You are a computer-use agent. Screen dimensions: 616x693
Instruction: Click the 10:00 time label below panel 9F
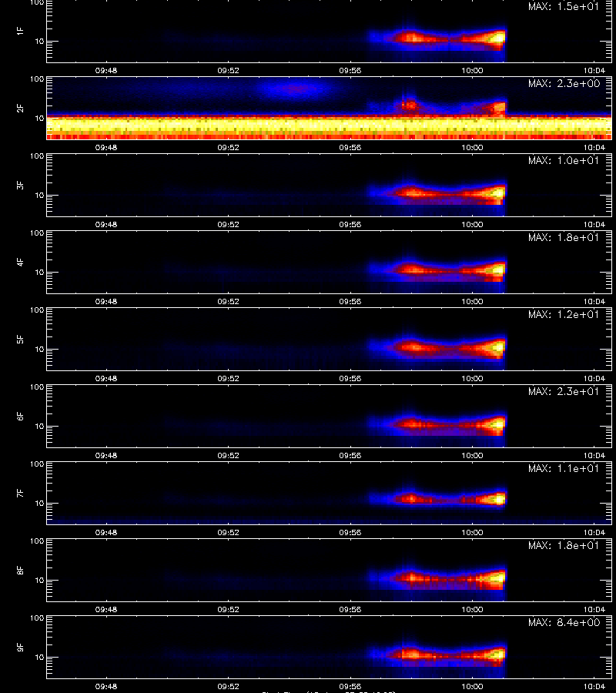click(472, 686)
